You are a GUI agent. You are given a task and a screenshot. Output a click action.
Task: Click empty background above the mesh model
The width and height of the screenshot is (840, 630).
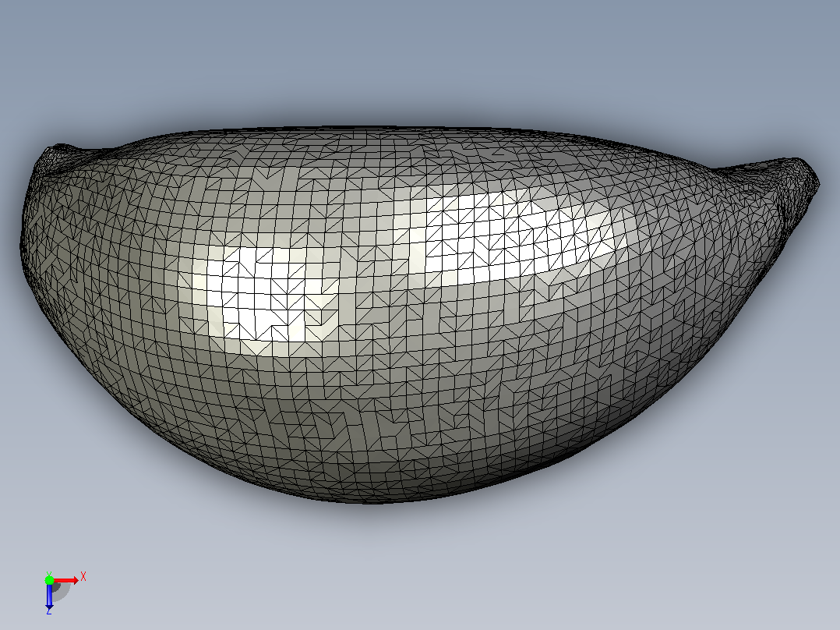click(418, 59)
